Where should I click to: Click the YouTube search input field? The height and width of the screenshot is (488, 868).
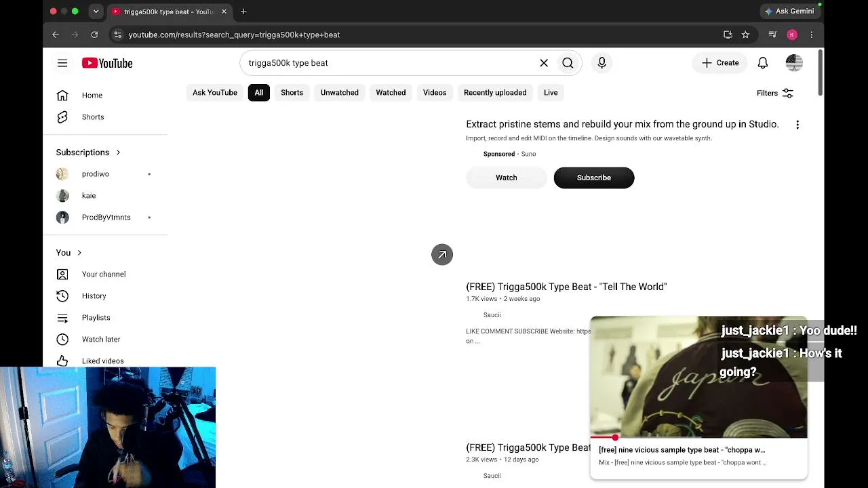[390, 63]
